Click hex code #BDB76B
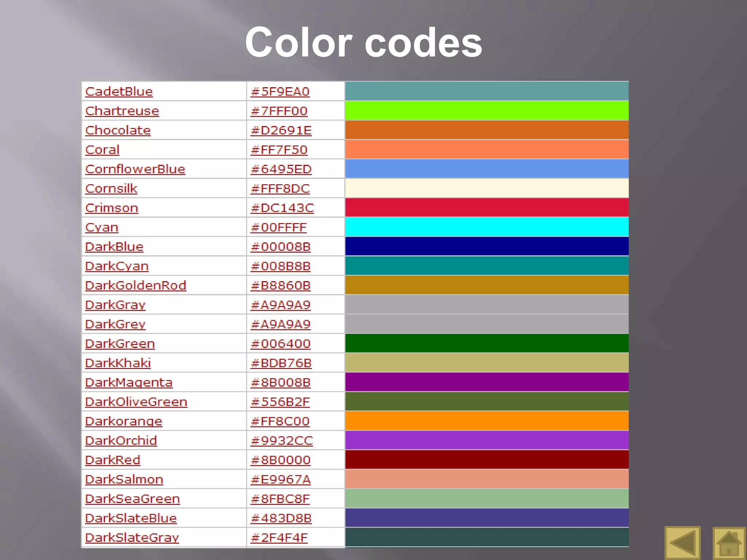The height and width of the screenshot is (560, 747). tap(281, 363)
